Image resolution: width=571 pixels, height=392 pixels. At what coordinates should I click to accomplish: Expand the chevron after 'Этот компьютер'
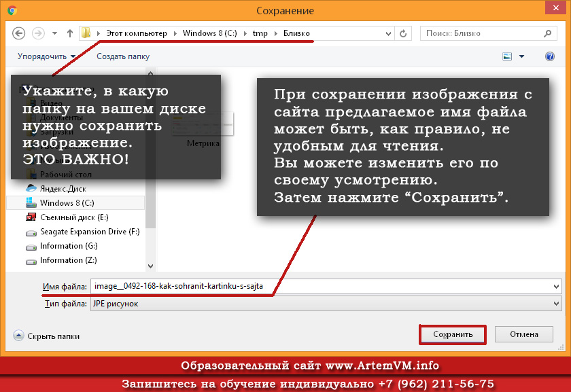pyautogui.click(x=175, y=33)
